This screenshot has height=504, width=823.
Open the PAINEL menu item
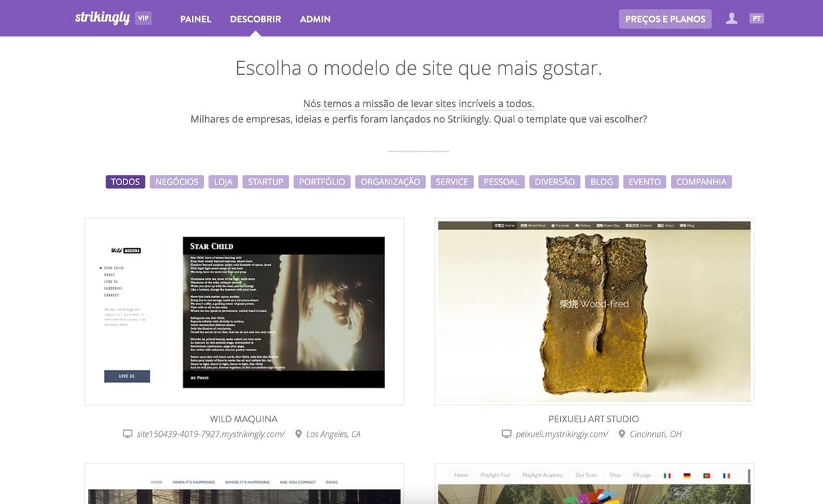click(195, 19)
